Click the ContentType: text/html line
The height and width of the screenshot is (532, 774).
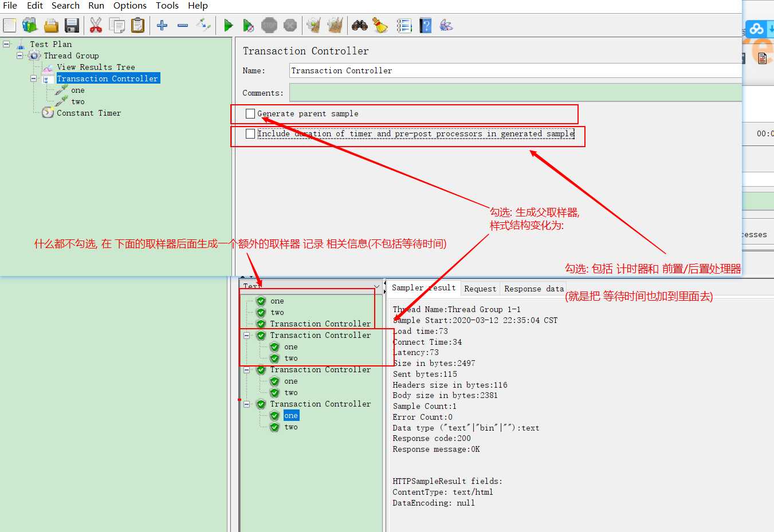tap(443, 492)
